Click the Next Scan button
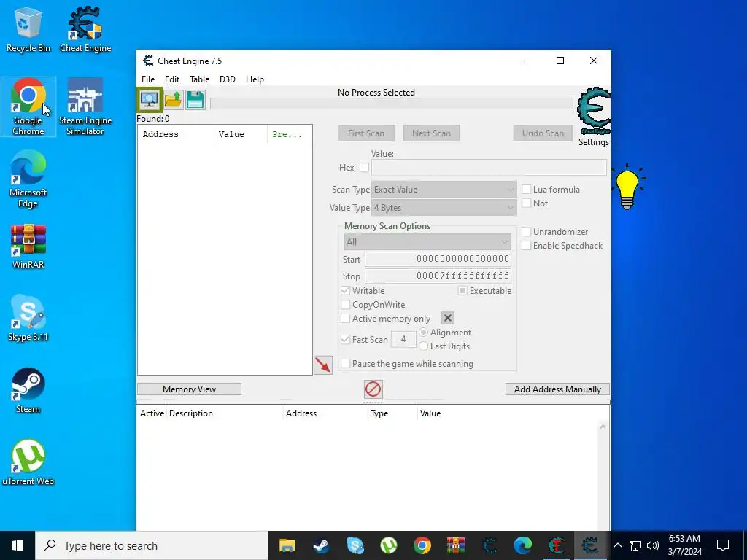Viewport: 747px width, 560px height. click(432, 133)
